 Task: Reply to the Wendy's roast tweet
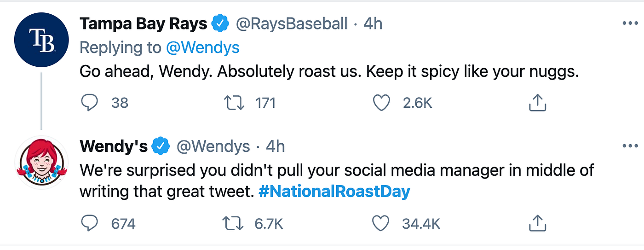coord(89,224)
